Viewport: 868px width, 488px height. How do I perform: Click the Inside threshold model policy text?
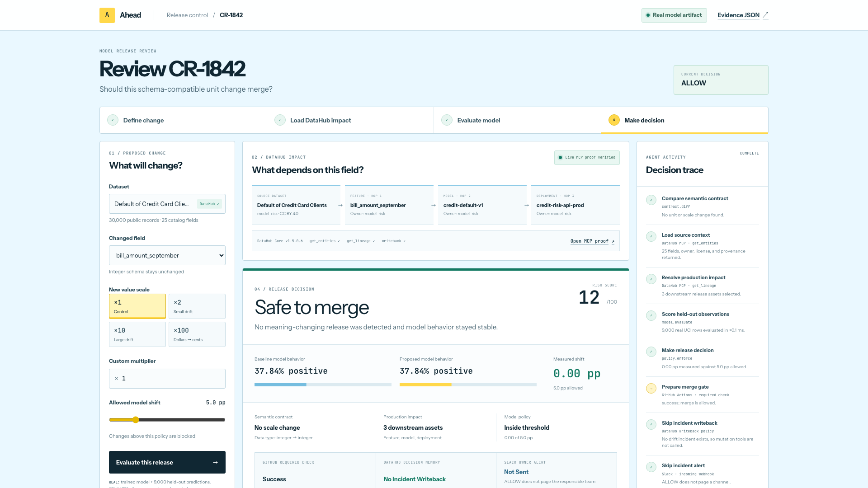tap(527, 427)
